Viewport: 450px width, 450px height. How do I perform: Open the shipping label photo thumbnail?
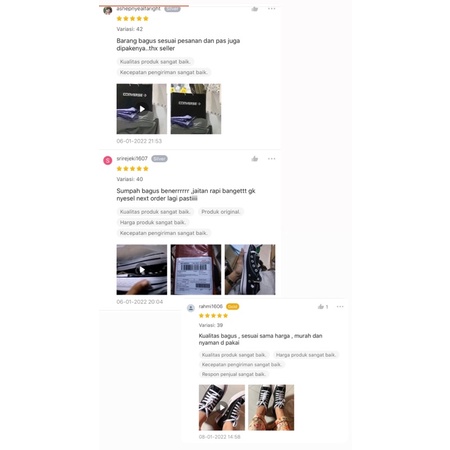click(196, 270)
